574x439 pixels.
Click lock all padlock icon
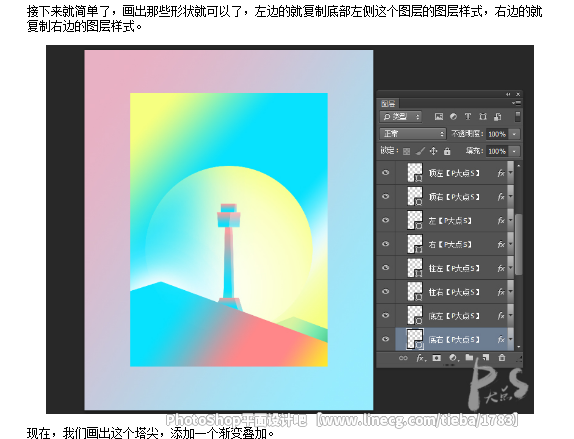coord(447,151)
